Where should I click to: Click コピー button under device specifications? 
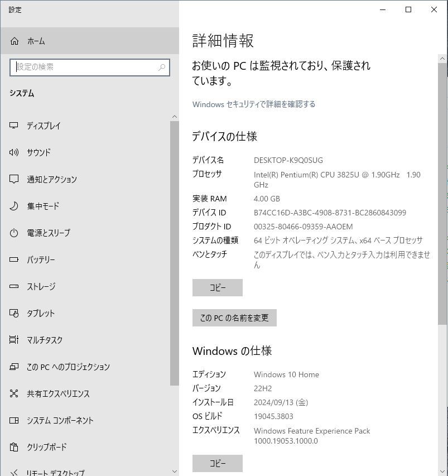pyautogui.click(x=218, y=287)
